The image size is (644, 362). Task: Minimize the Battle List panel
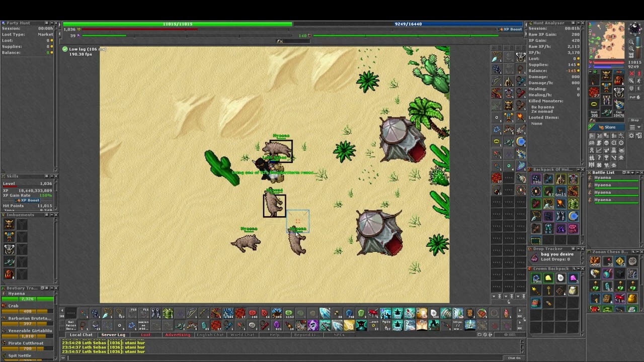click(637, 172)
